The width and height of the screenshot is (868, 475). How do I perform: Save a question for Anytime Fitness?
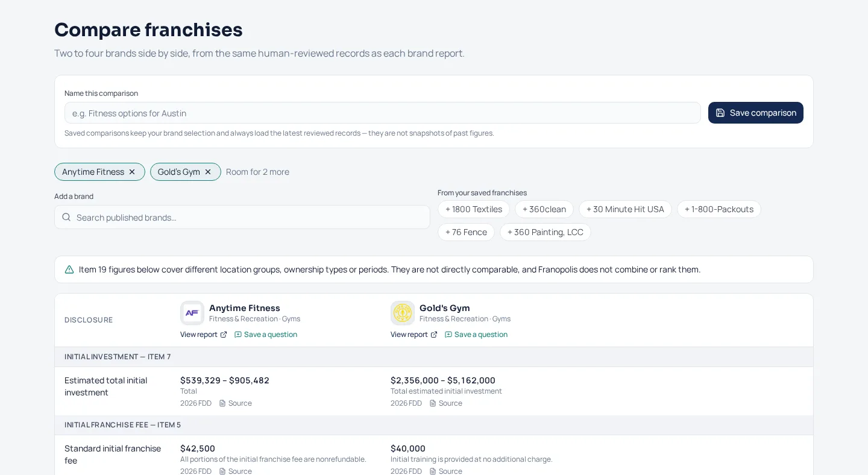(266, 335)
